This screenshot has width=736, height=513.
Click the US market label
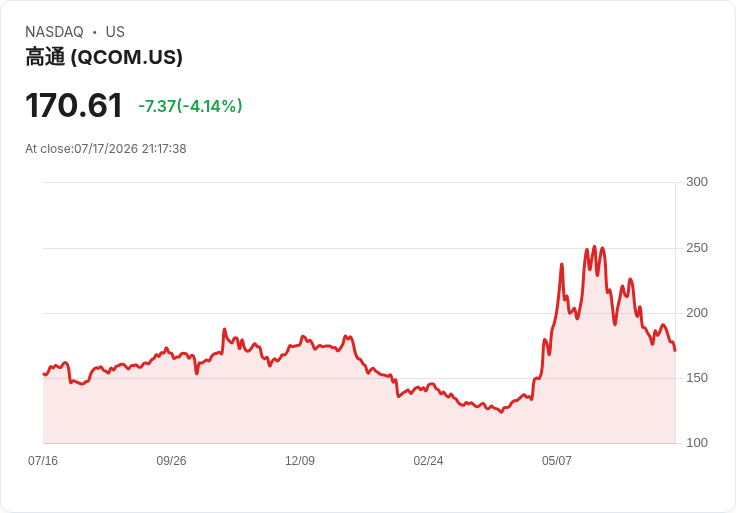(115, 32)
